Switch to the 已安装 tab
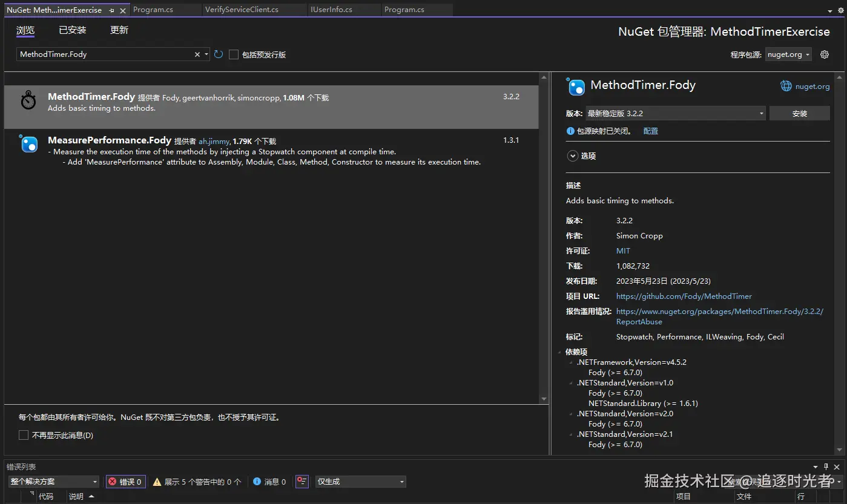 (x=73, y=30)
